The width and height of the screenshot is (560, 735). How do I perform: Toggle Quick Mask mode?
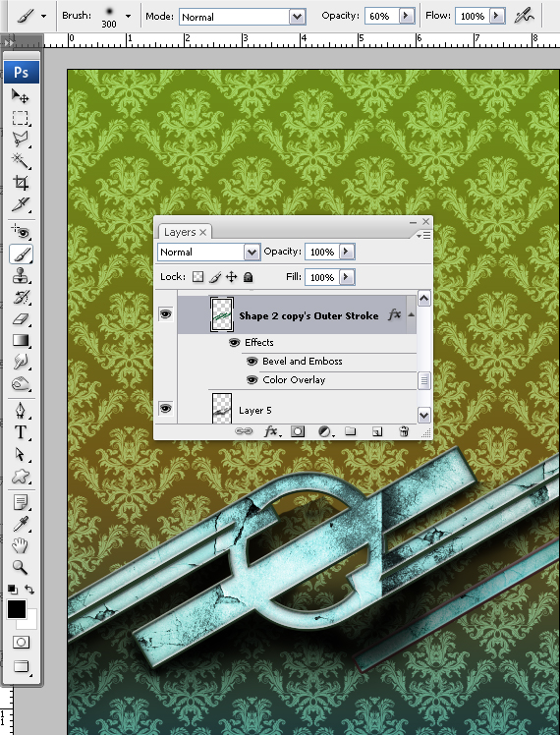coord(21,643)
